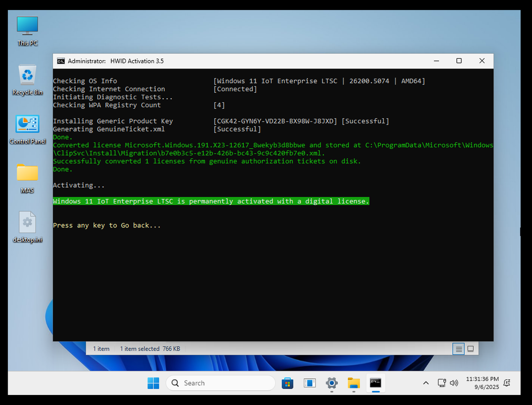The width and height of the screenshot is (532, 405).
Task: Minimize the HWID Activation window
Action: 436,61
